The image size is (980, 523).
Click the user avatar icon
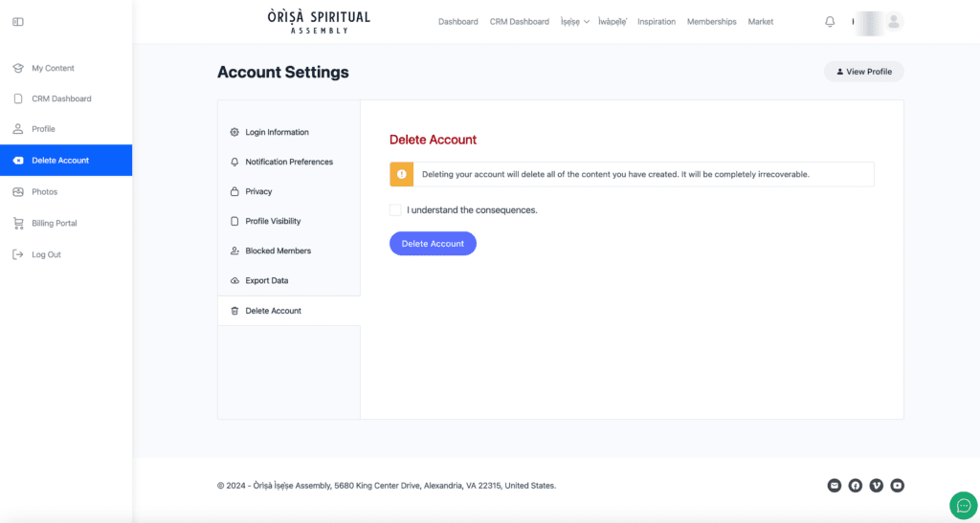(x=894, y=22)
